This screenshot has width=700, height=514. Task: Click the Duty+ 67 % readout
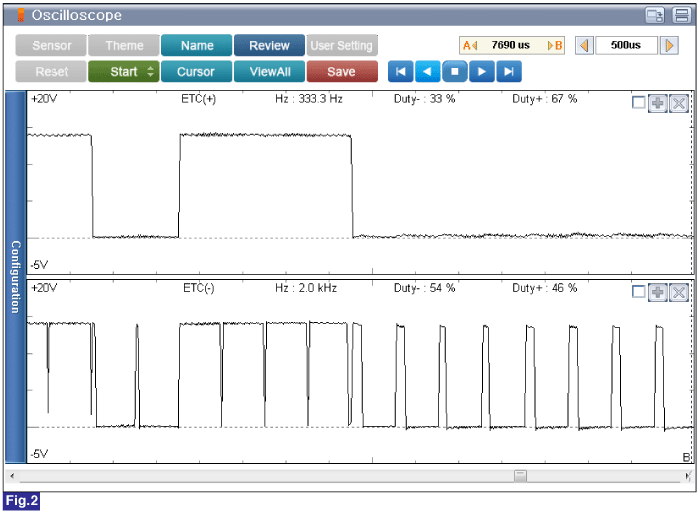545,99
